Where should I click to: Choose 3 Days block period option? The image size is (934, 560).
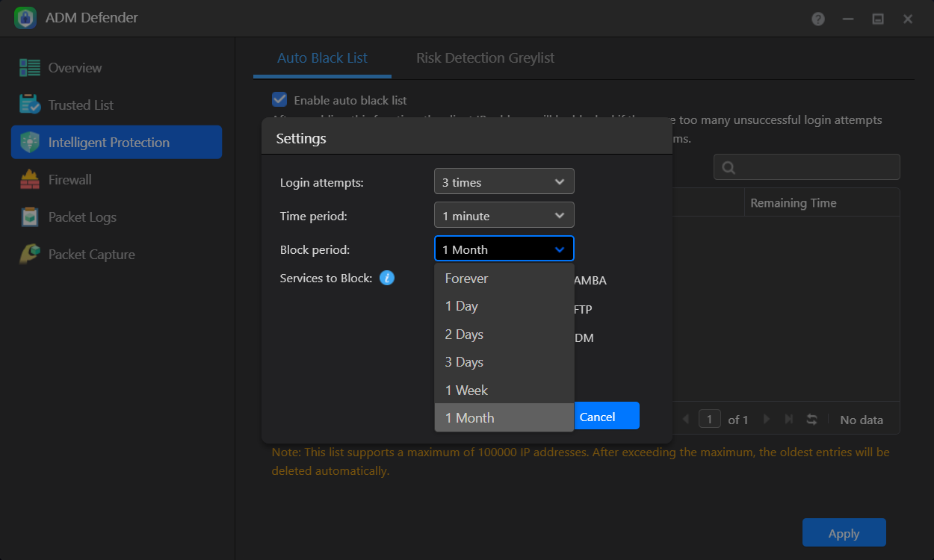pos(504,362)
